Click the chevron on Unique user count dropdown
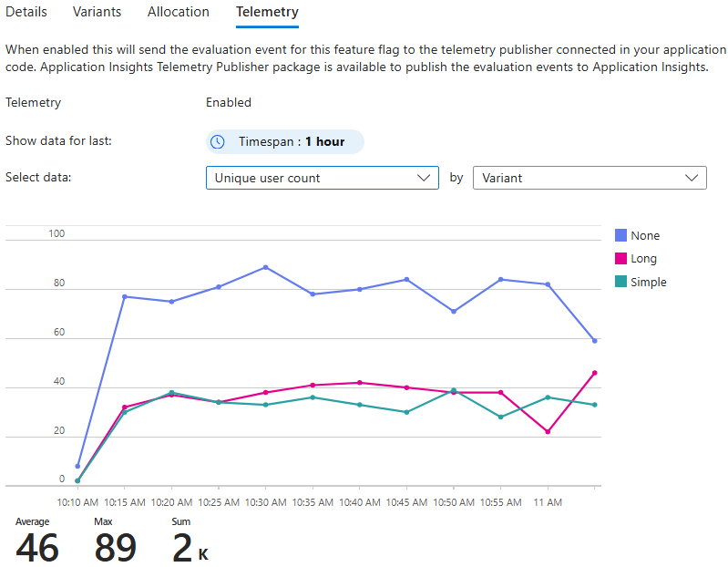Image resolution: width=728 pixels, height=567 pixels. tap(423, 178)
